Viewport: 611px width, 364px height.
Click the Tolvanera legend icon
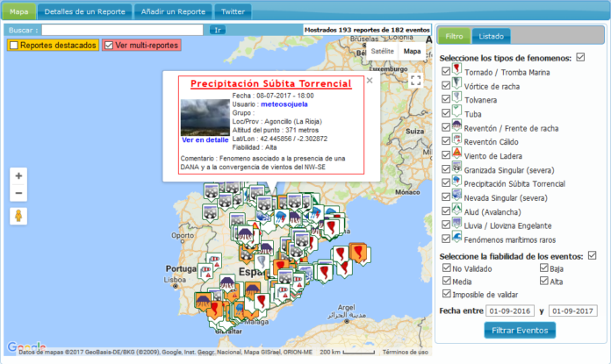456,97
